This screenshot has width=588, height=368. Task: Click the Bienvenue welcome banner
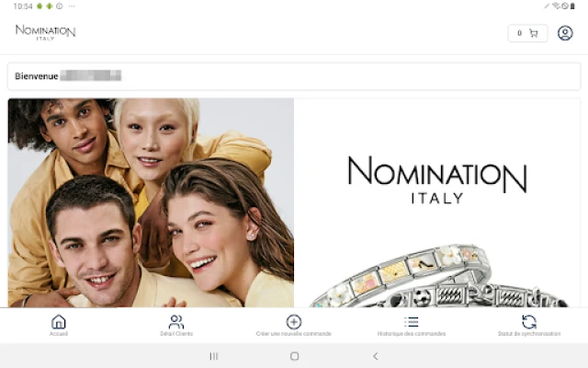pos(294,76)
